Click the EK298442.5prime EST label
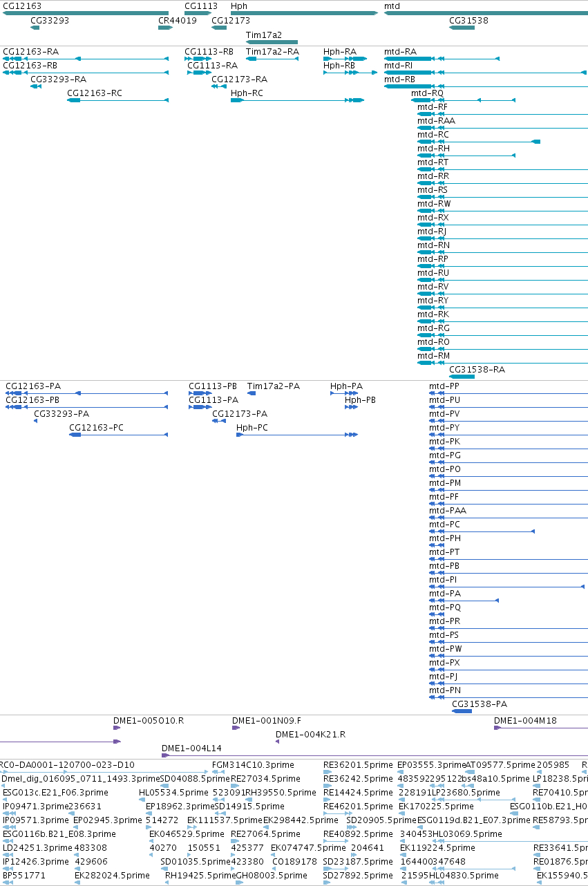Image resolution: width=588 pixels, height=886 pixels. click(300, 820)
